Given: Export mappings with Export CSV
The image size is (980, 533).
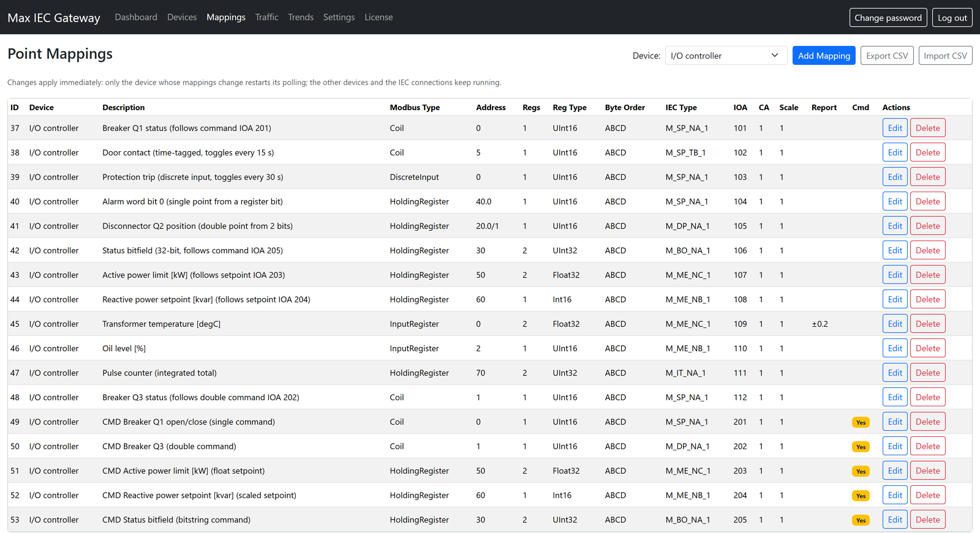Looking at the screenshot, I should point(887,56).
